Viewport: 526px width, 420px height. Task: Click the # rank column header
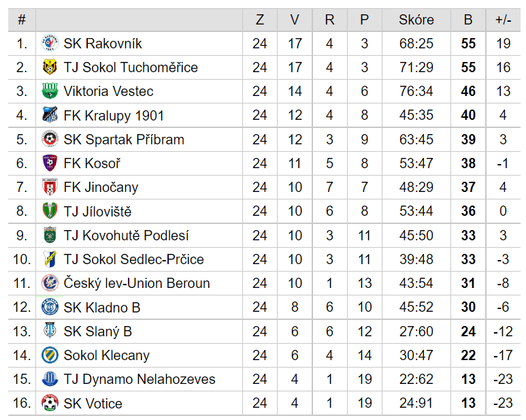[x=22, y=20]
